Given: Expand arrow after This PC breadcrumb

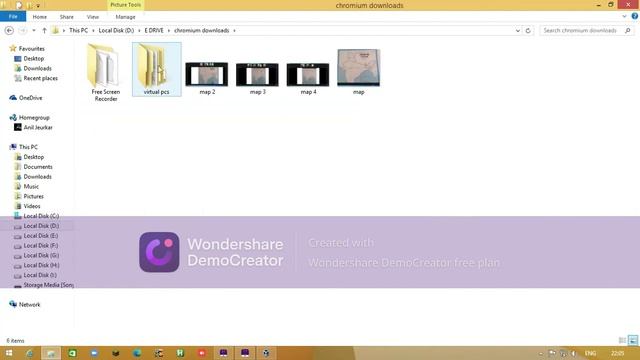Looking at the screenshot, I should pyautogui.click(x=93, y=31).
